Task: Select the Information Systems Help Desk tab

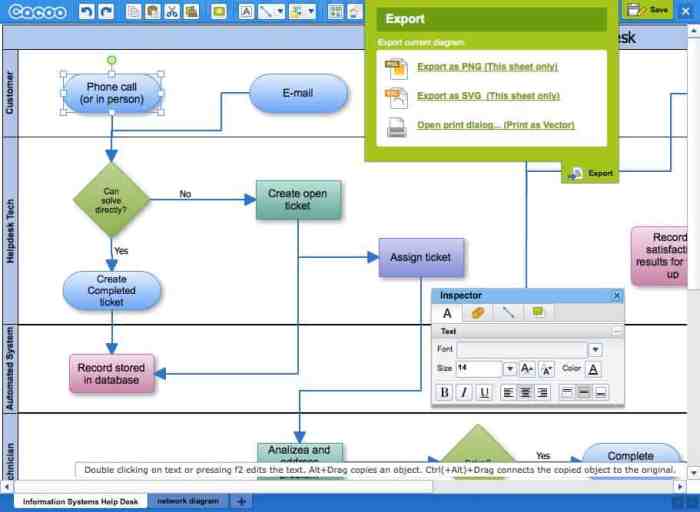Action: (80, 501)
